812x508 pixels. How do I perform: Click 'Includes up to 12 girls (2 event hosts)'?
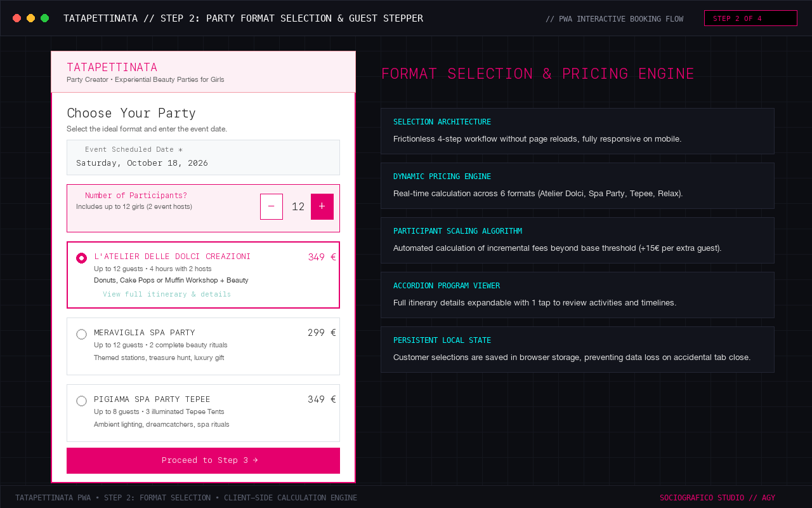click(x=134, y=206)
